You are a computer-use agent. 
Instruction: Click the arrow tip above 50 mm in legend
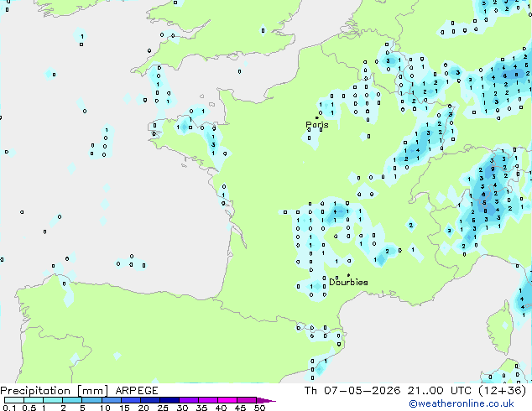click(x=266, y=400)
